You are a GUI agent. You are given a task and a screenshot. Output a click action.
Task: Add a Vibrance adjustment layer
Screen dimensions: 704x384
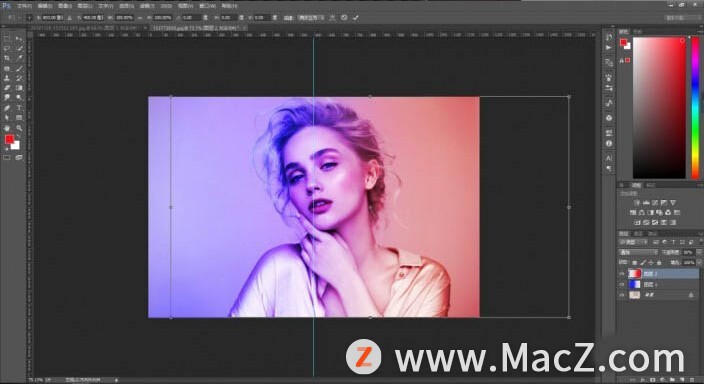pos(673,203)
